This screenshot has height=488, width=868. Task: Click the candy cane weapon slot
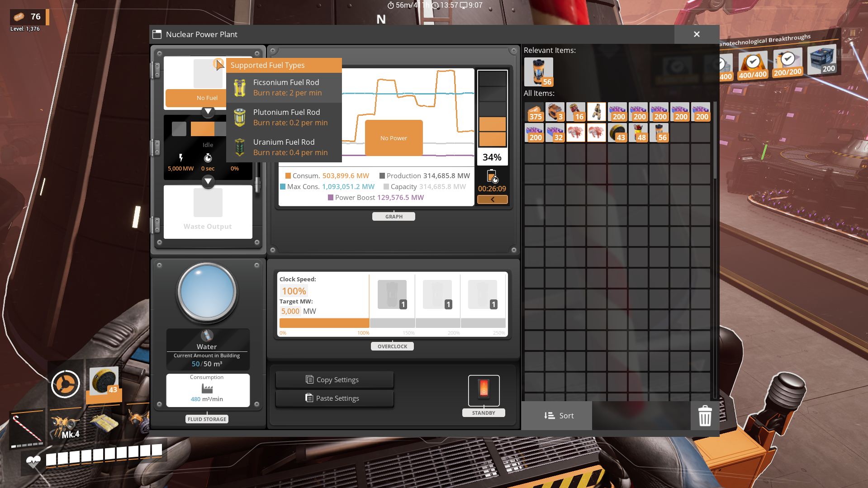[27, 428]
